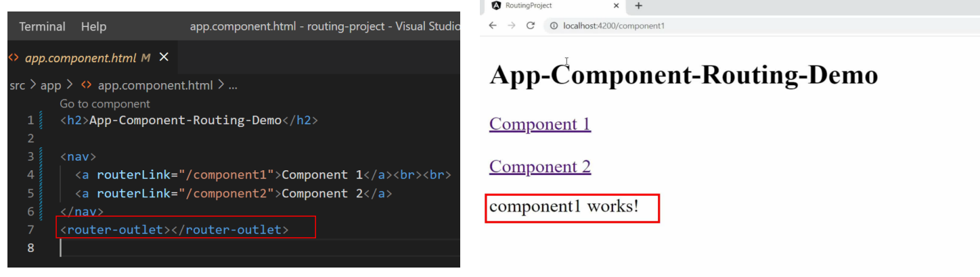Open a new browser tab with plus icon
Screen dimensions: 980x277
638,5
